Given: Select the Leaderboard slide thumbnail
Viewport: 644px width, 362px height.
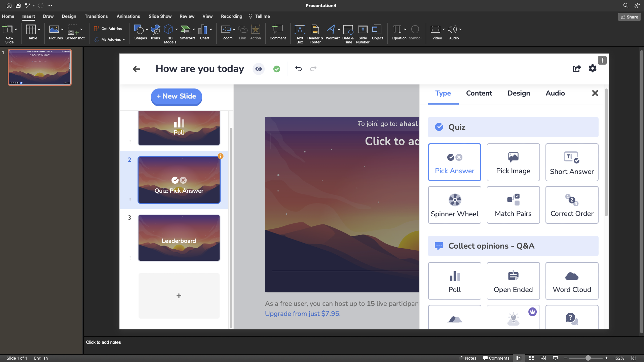Looking at the screenshot, I should tap(179, 238).
